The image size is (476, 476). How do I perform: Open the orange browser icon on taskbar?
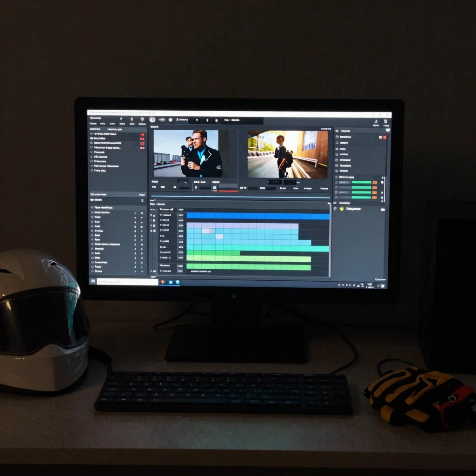163,282
